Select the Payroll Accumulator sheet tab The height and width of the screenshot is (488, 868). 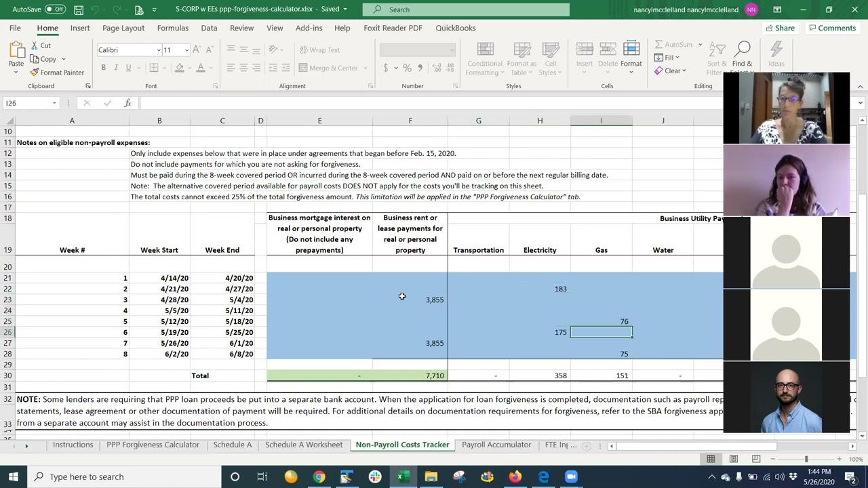point(496,445)
